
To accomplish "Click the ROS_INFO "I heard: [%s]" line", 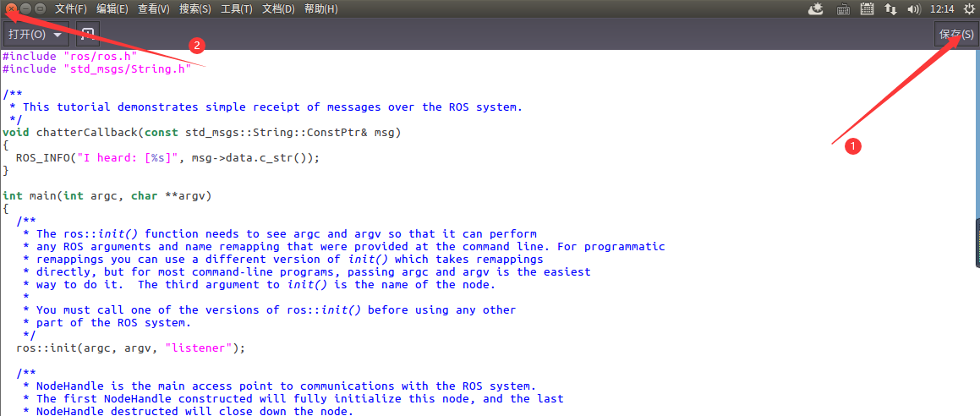I will [x=168, y=157].
